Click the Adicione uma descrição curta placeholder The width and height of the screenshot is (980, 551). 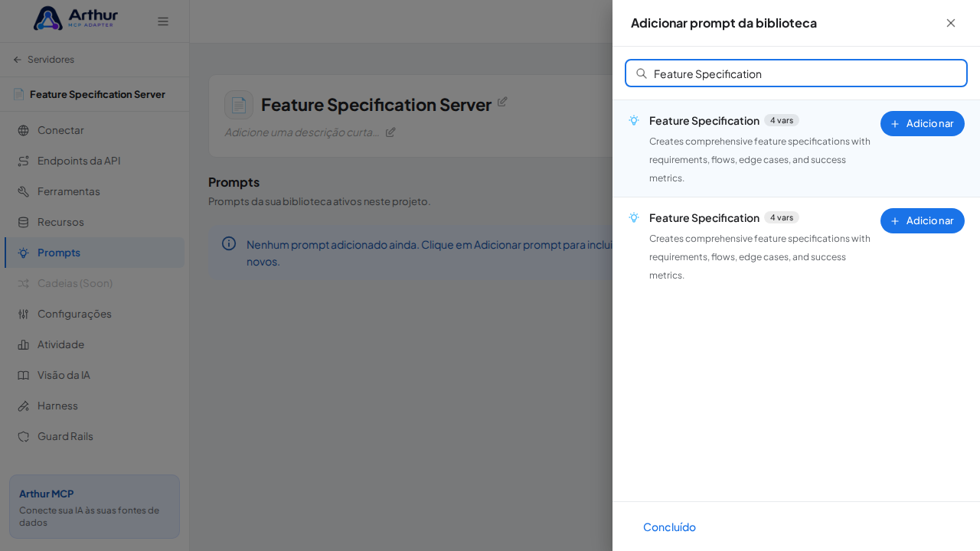pyautogui.click(x=302, y=132)
